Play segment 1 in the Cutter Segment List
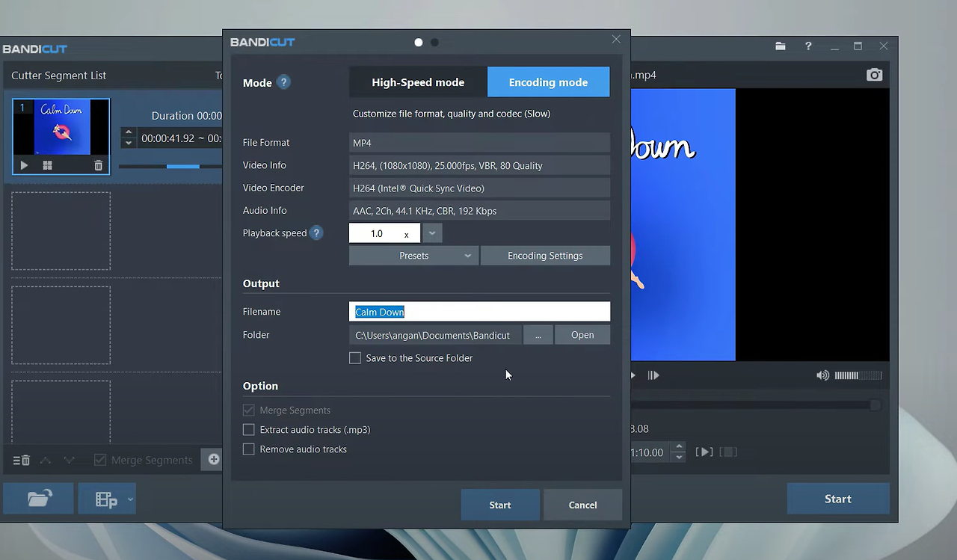957x560 pixels. (x=24, y=165)
